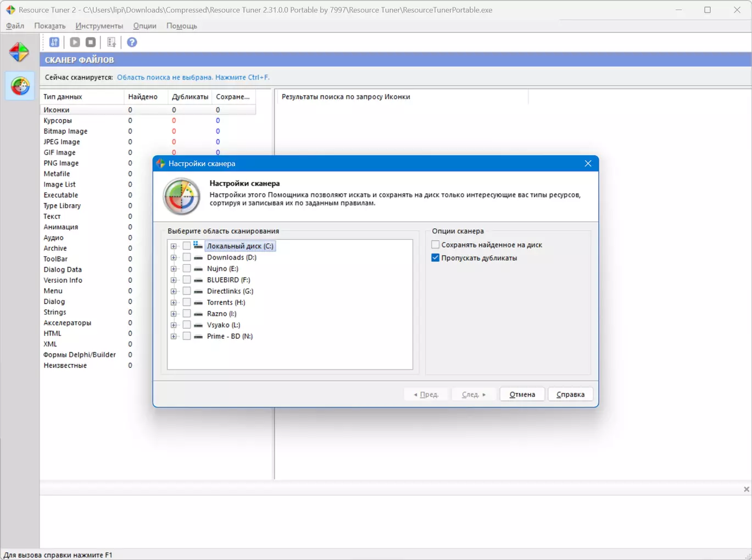Screen dimensions: 752x560
Task: Expand the Prime - BD (N:) tree node
Action: 174,336
